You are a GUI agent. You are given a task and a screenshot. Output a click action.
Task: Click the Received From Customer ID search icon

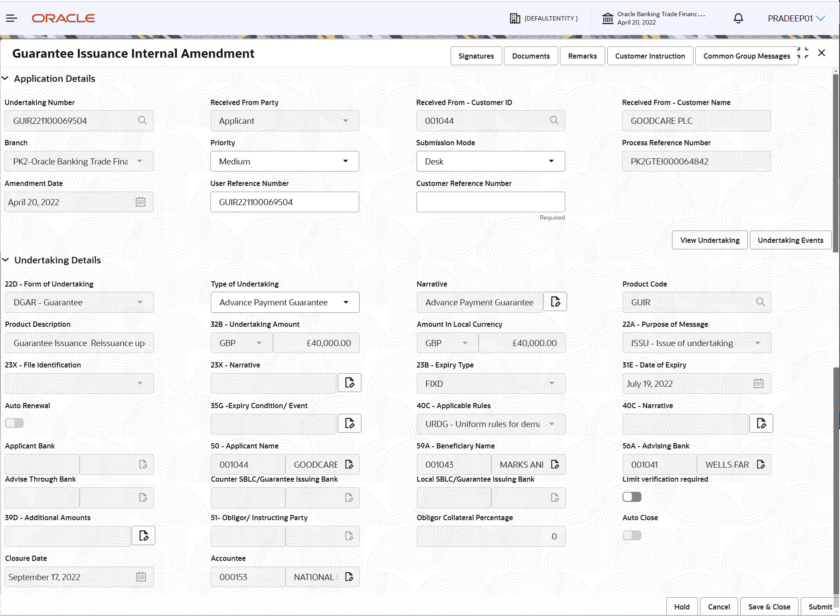click(x=554, y=120)
